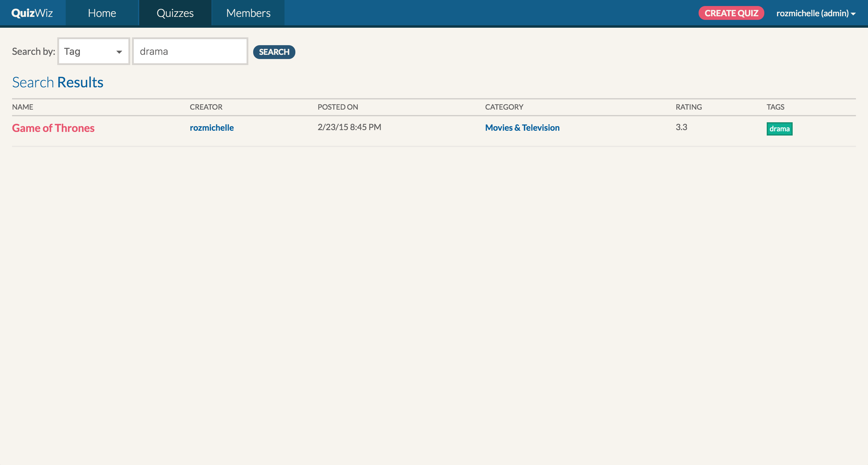Click the TAGS column header

click(x=775, y=107)
